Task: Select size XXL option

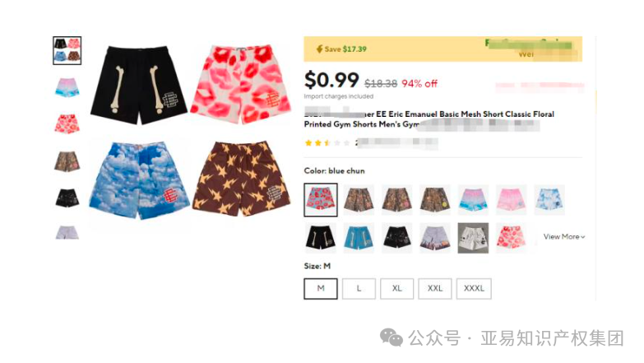Action: (x=435, y=289)
